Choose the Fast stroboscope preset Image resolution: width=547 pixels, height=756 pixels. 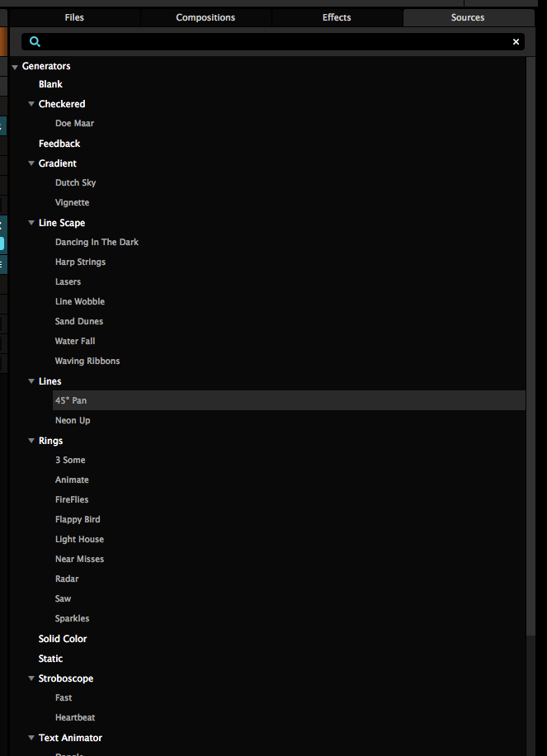(64, 697)
